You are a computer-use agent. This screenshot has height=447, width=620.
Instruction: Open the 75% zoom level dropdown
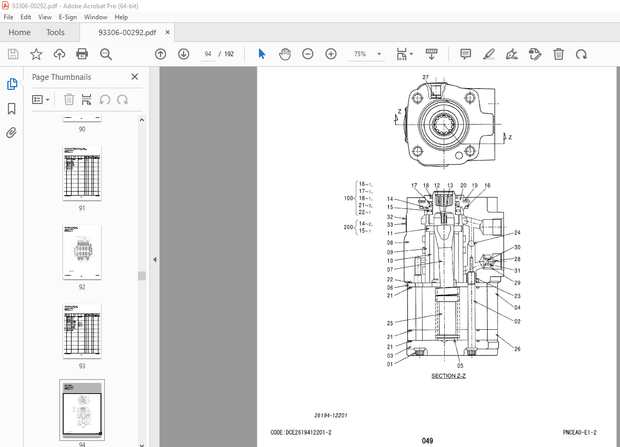380,53
